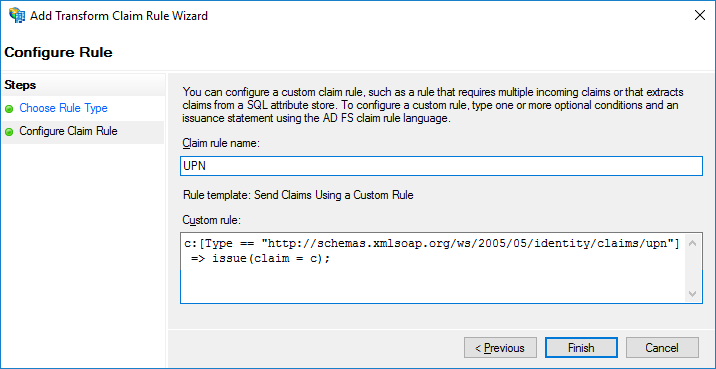Screen dimensions: 716x369
Task: Click the Configure Rule page heading
Action: tap(58, 53)
